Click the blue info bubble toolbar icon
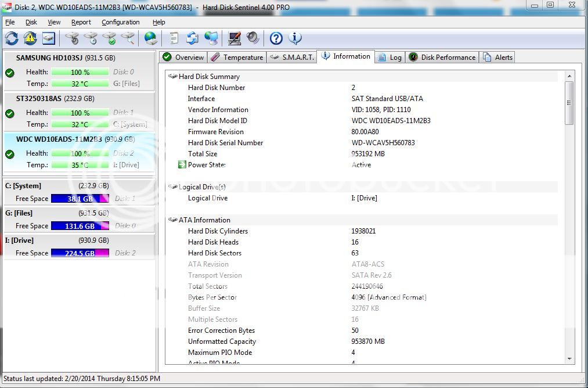This screenshot has width=588, height=388. (295, 38)
